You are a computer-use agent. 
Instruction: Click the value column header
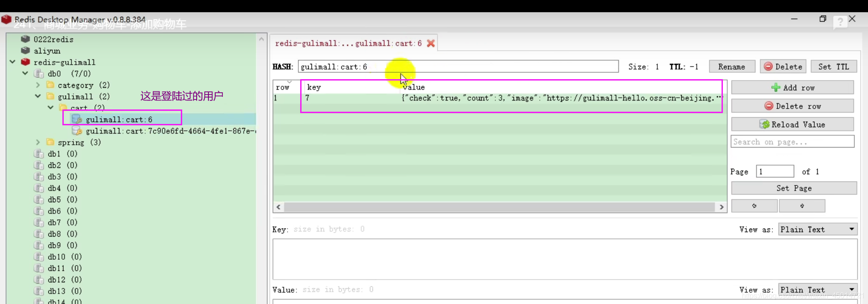(563, 87)
